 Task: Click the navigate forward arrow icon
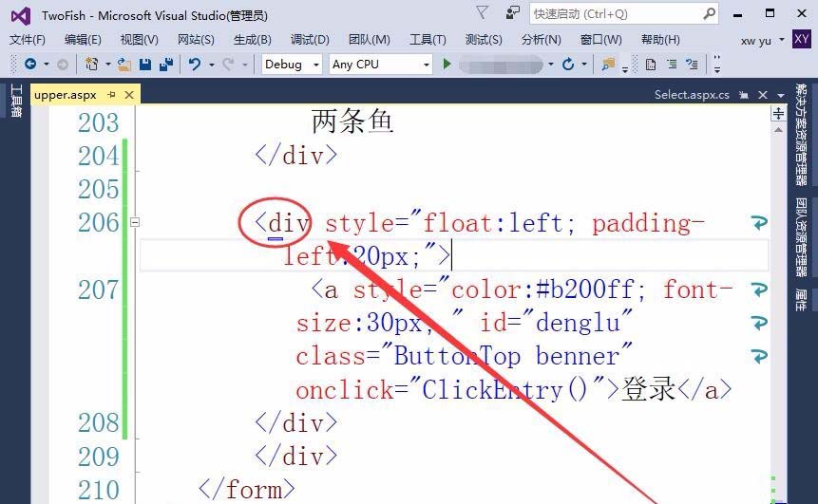63,65
